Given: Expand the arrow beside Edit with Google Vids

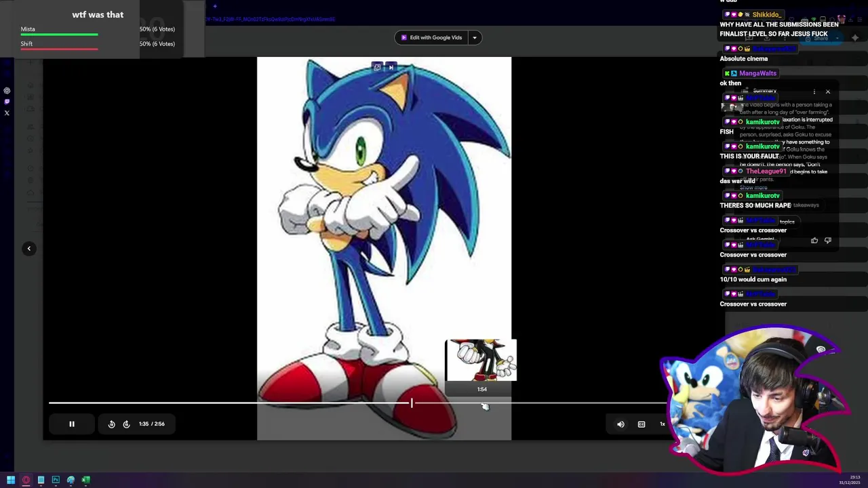Looking at the screenshot, I should click(475, 38).
